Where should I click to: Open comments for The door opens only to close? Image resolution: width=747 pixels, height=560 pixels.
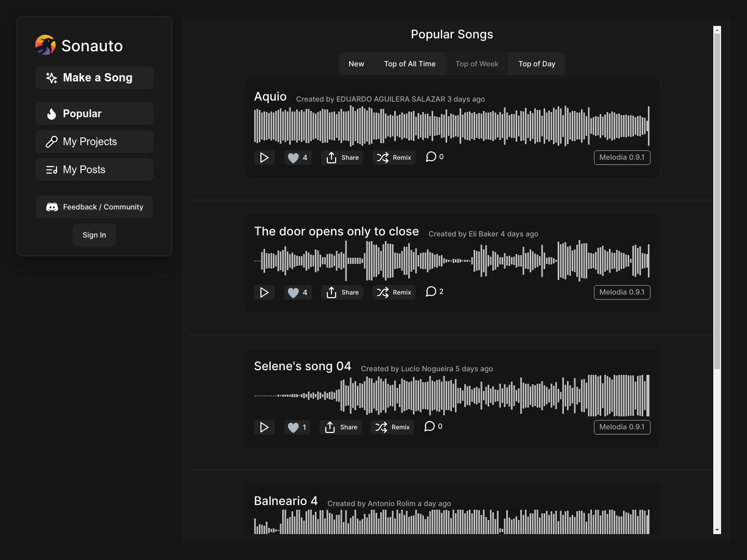coord(435,291)
